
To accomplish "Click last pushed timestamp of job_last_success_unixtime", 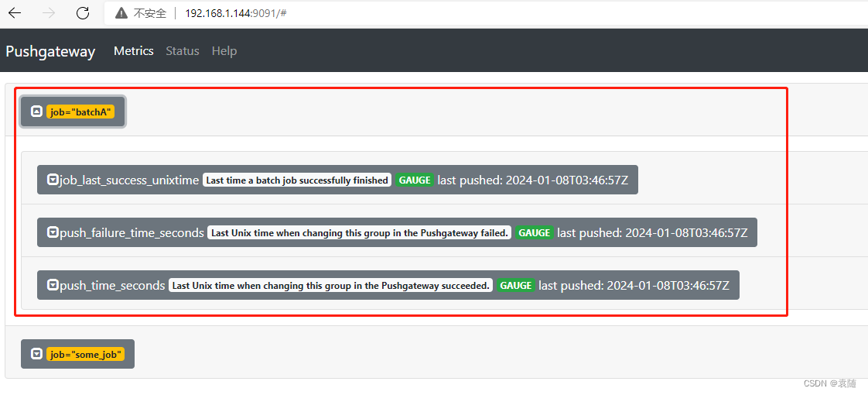I will point(532,180).
